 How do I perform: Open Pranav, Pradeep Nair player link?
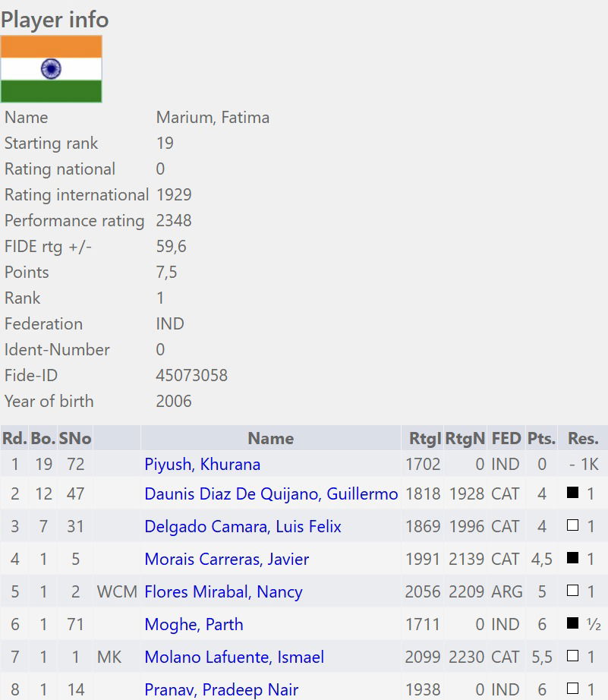pos(222,689)
